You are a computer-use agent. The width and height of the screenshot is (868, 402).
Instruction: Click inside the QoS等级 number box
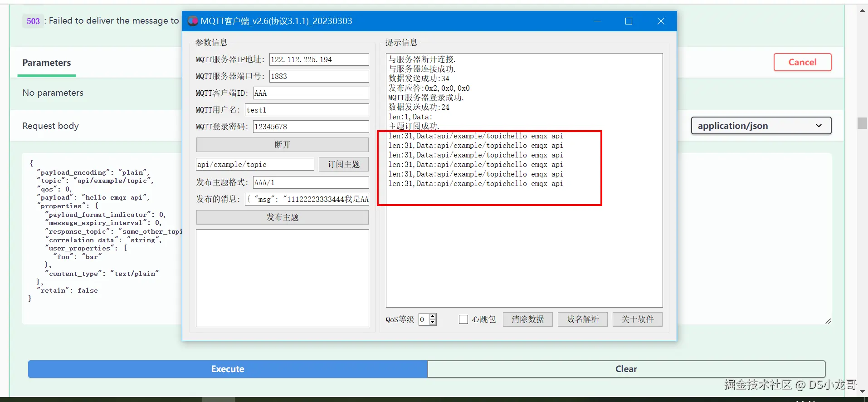point(424,319)
